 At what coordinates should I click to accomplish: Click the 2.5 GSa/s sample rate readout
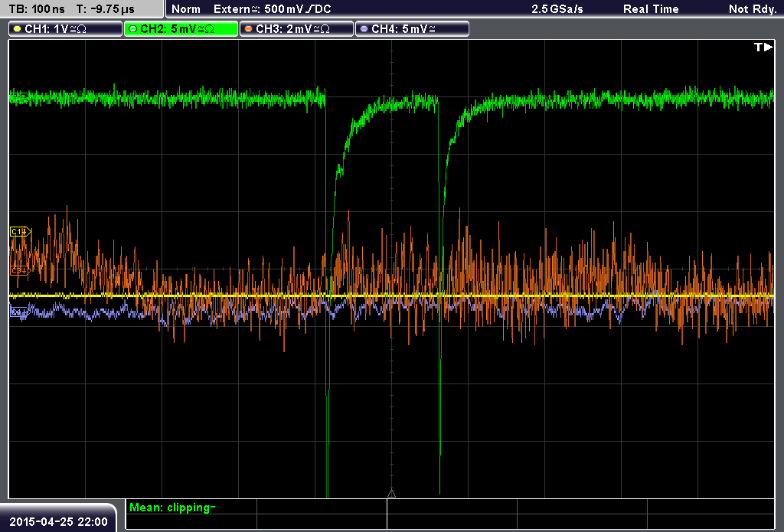(557, 9)
